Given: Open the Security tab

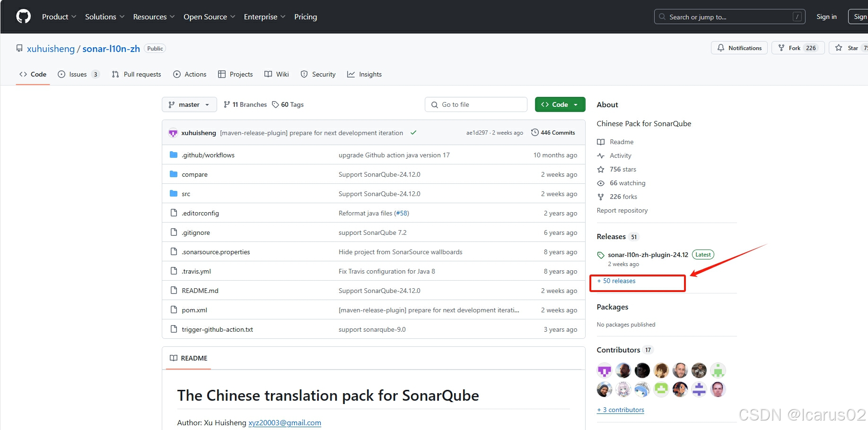Looking at the screenshot, I should 318,74.
